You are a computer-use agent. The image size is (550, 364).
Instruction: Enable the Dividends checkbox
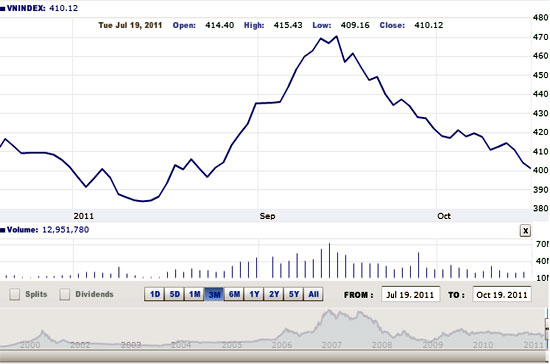(x=65, y=294)
